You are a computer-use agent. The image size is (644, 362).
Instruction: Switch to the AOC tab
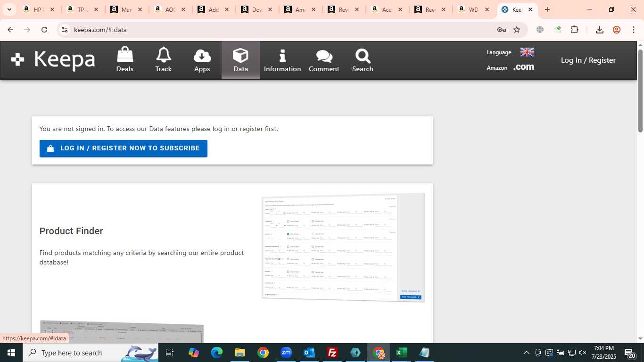166,9
